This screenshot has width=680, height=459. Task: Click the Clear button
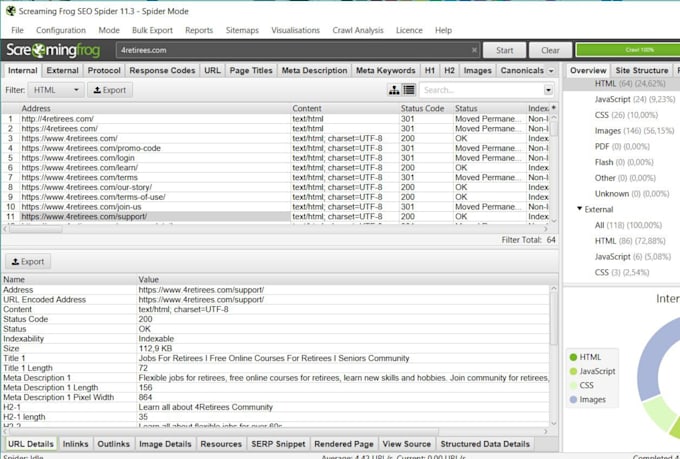[x=550, y=50]
